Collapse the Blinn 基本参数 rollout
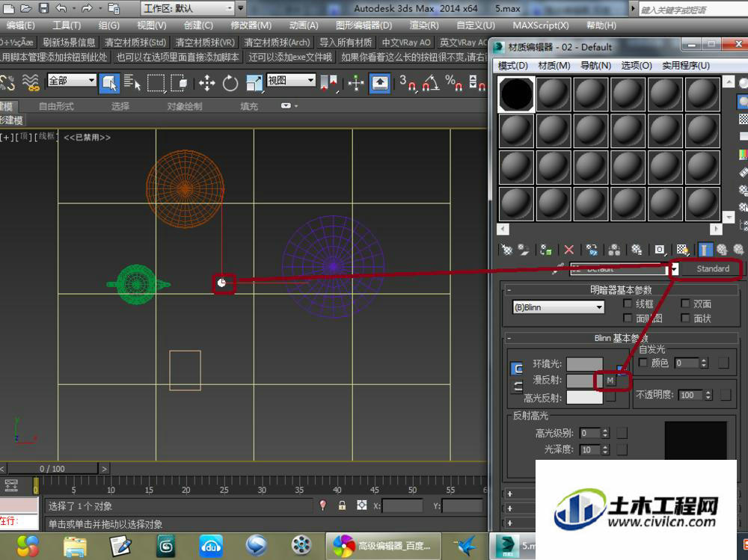 (509, 338)
